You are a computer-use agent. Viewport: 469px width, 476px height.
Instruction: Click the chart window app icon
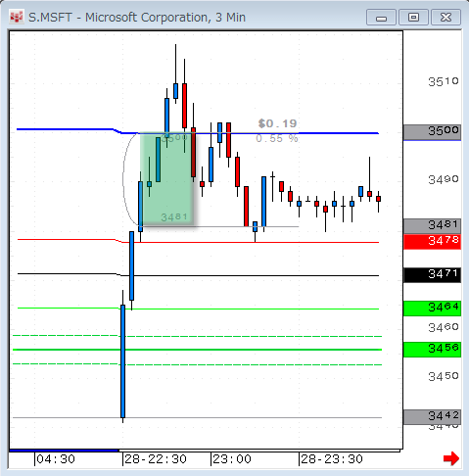coord(17,18)
